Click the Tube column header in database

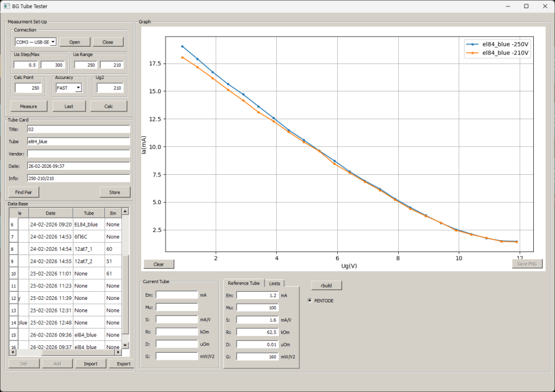pyautogui.click(x=89, y=213)
